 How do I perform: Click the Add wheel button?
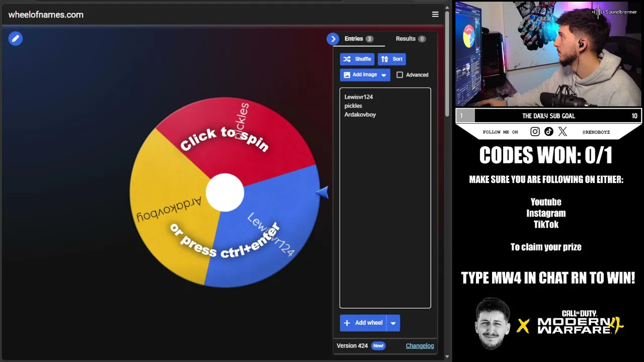(363, 323)
